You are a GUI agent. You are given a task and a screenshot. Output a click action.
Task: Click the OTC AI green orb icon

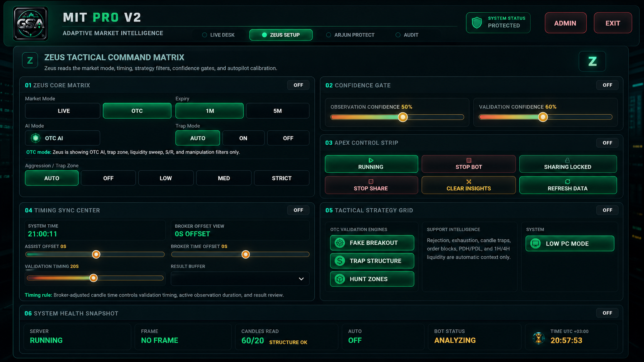[x=35, y=138]
